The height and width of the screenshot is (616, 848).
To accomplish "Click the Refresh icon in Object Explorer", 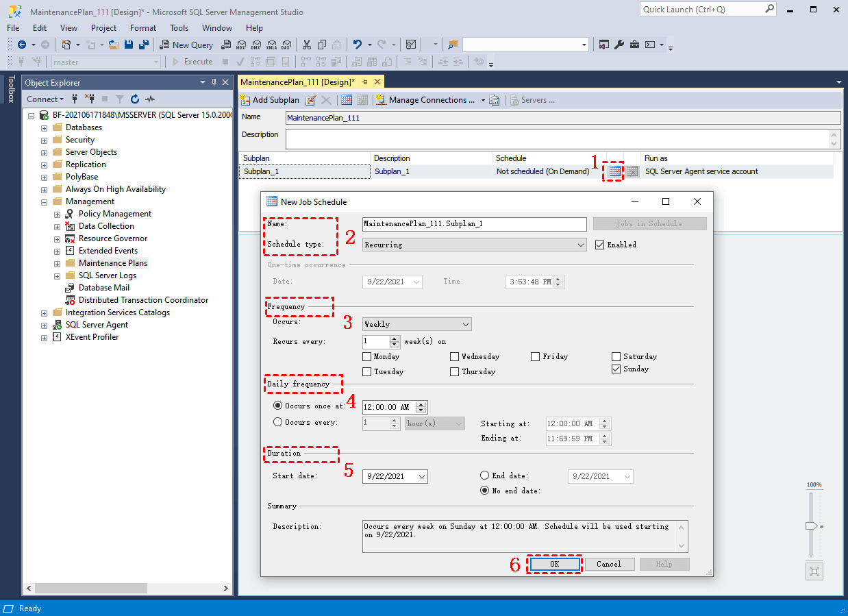I will [x=135, y=99].
